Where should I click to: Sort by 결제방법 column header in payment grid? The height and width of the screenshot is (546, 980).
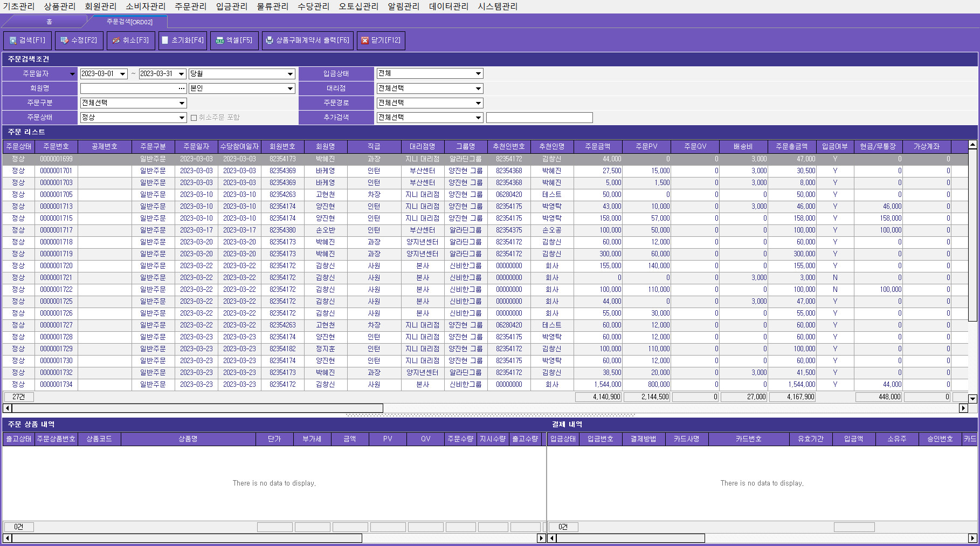click(x=644, y=439)
